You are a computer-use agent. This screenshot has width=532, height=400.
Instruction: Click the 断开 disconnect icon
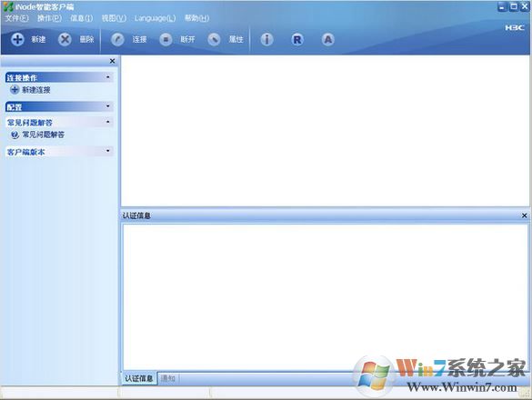[x=166, y=40]
